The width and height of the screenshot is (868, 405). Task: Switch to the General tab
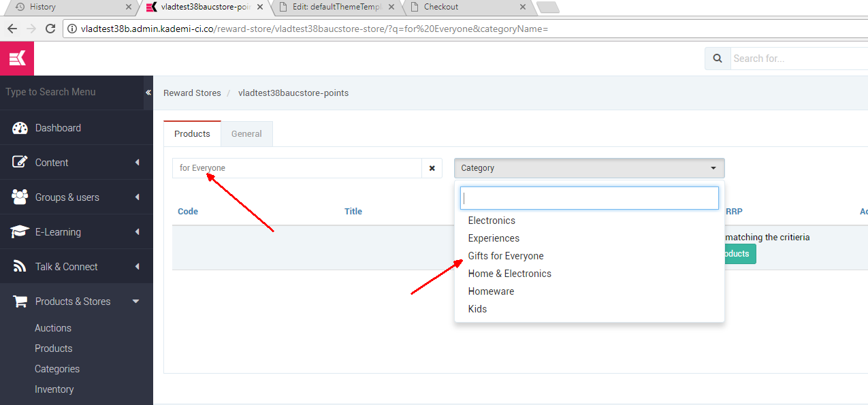[246, 134]
